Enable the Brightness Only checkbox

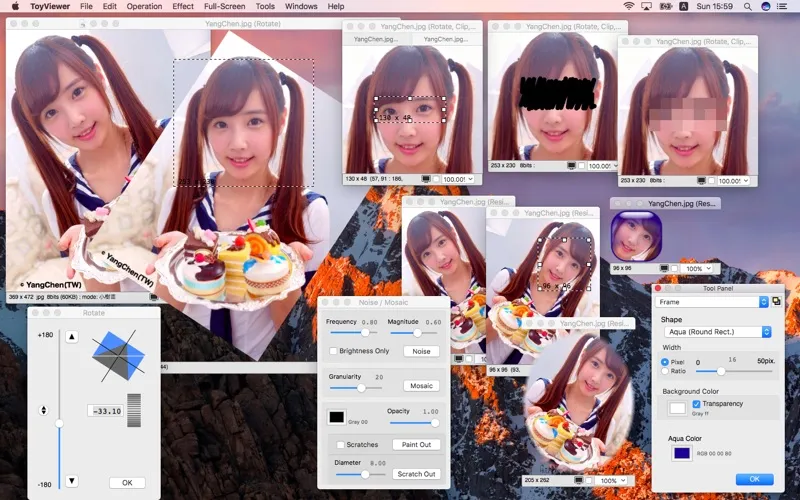coord(333,351)
